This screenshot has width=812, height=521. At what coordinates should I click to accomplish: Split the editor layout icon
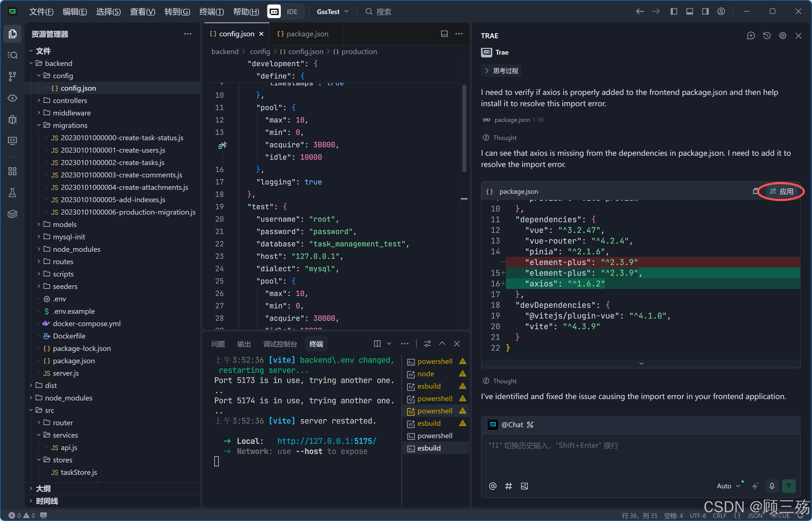point(444,34)
